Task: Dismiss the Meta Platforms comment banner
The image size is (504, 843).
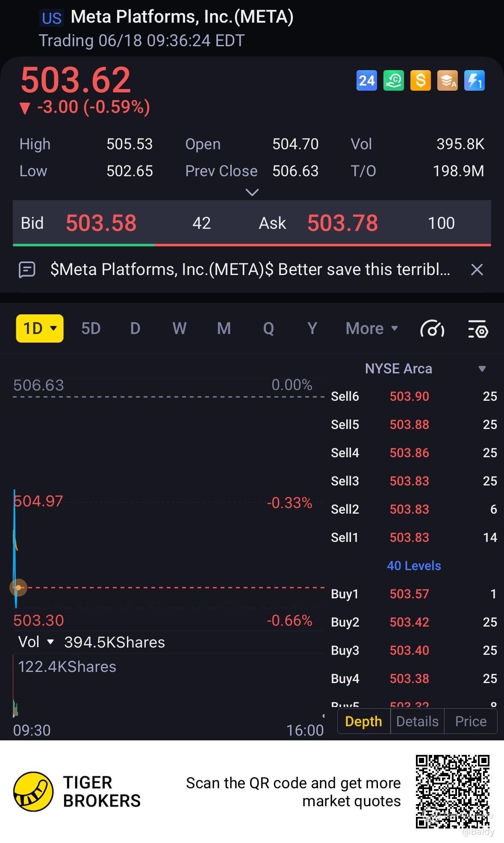Action: tap(477, 269)
